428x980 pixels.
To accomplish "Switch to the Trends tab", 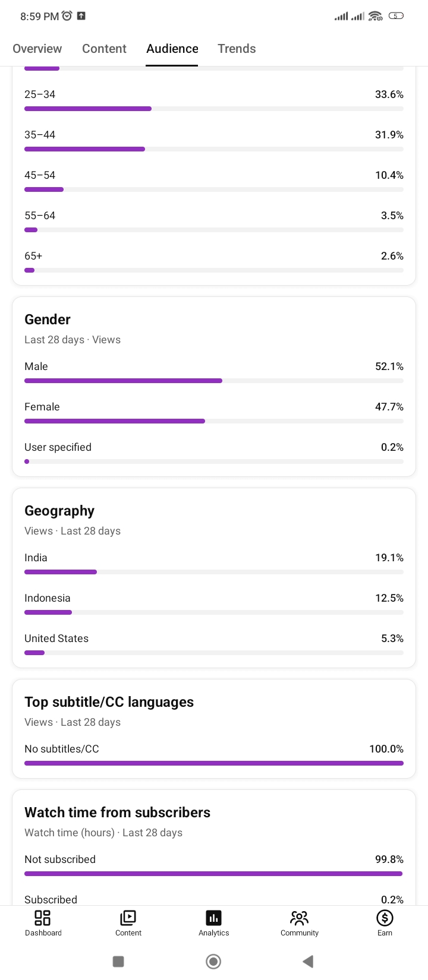I will (237, 49).
